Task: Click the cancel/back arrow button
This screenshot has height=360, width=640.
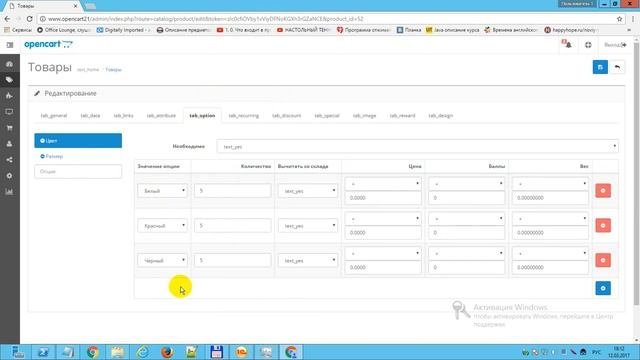Action: 617,67
